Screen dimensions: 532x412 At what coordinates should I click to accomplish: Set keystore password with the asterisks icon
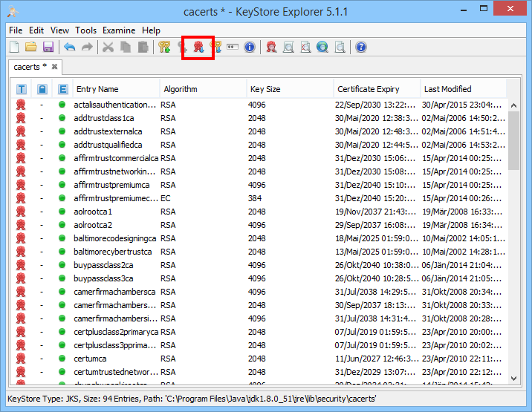click(x=233, y=47)
